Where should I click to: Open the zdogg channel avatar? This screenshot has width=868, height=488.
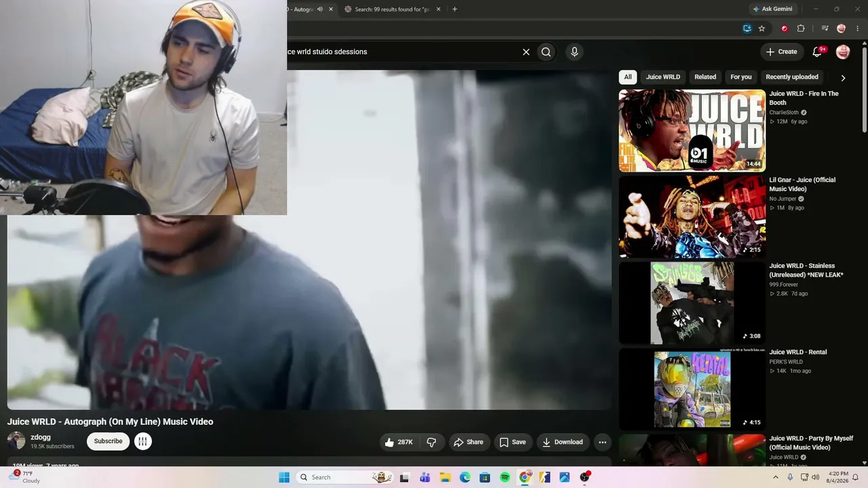[x=16, y=441]
